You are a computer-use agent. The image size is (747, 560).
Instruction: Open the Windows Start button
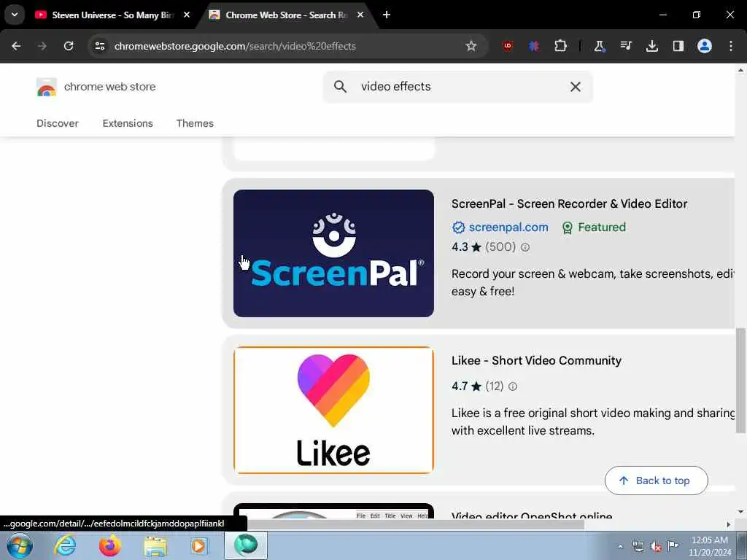pyautogui.click(x=20, y=545)
